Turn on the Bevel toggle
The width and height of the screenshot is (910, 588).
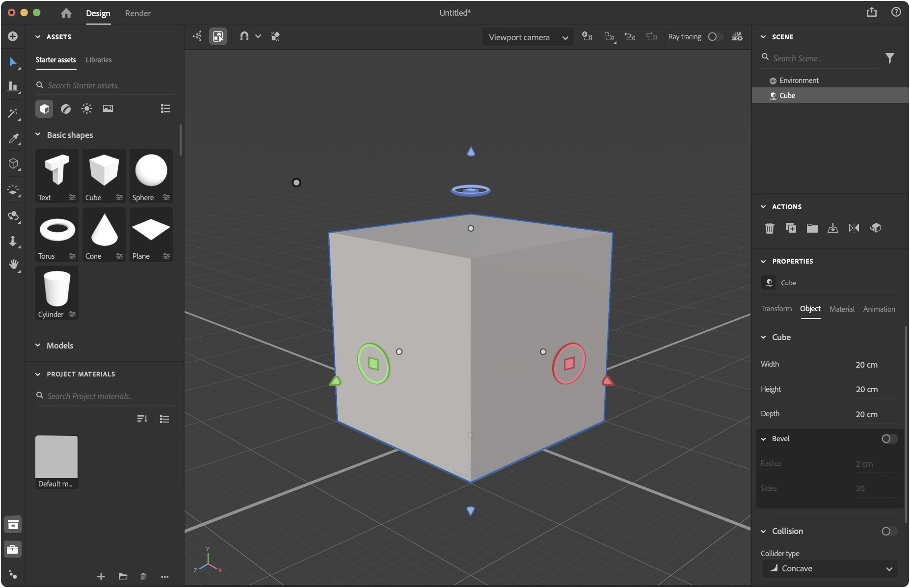889,439
